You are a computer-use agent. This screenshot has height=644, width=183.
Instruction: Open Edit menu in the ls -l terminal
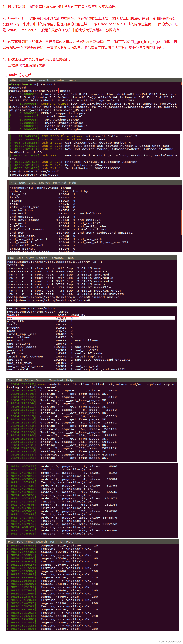[20, 258]
